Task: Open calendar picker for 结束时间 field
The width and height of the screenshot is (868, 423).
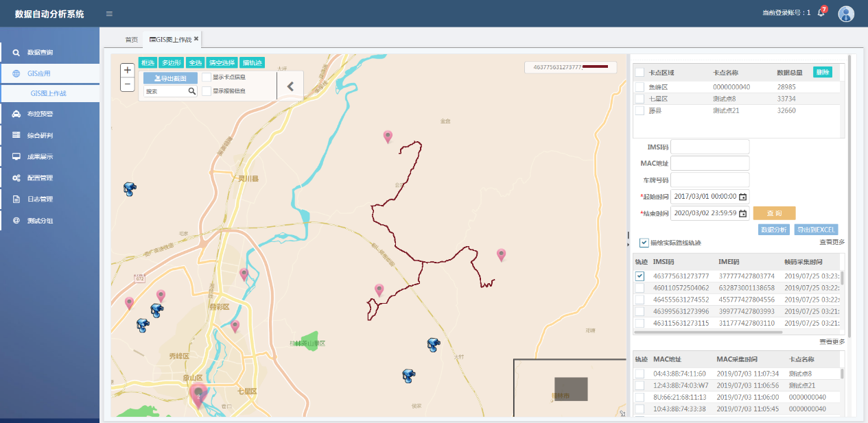Action: pyautogui.click(x=742, y=213)
